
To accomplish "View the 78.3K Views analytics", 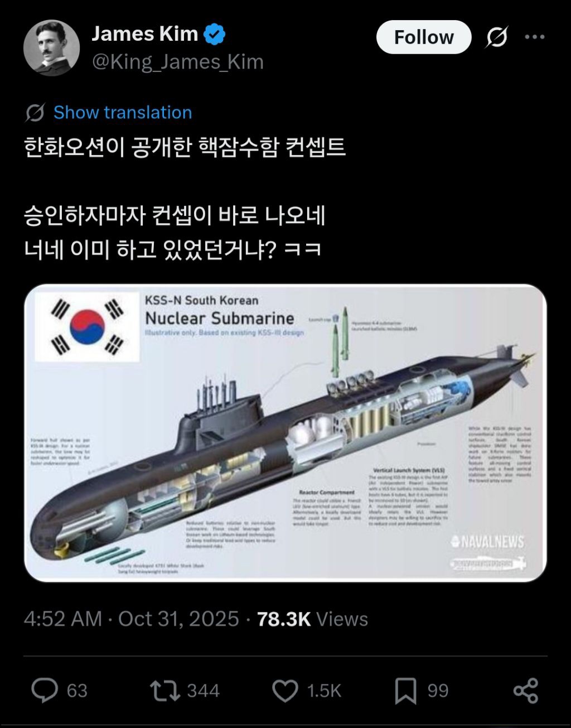I will (x=312, y=619).
